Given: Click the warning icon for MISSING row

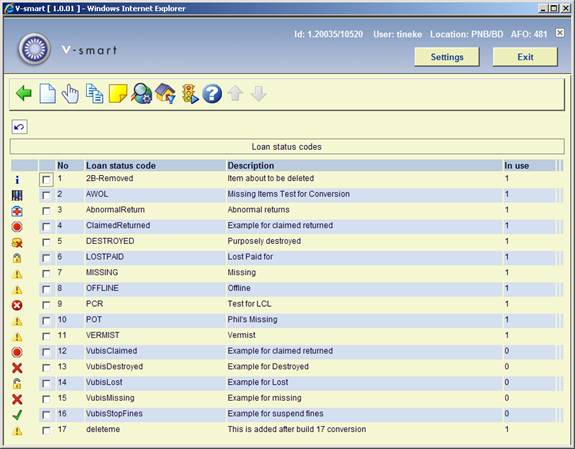Looking at the screenshot, I should coord(17,274).
